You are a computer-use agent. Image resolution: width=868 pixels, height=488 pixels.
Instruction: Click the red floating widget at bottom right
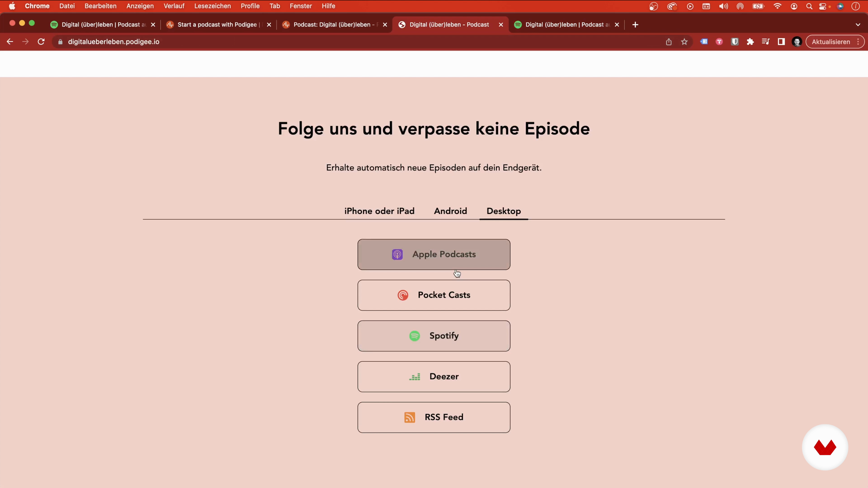825,447
